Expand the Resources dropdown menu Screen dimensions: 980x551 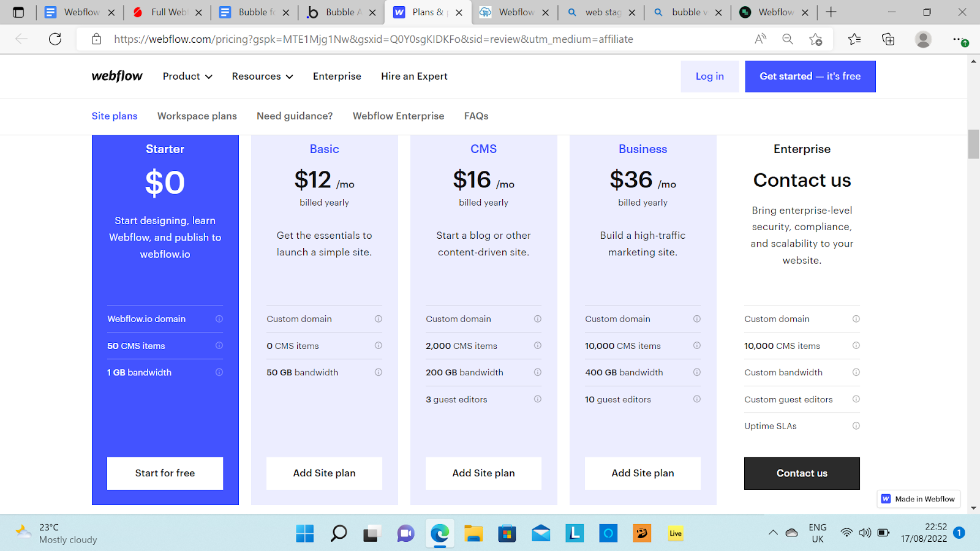click(262, 77)
